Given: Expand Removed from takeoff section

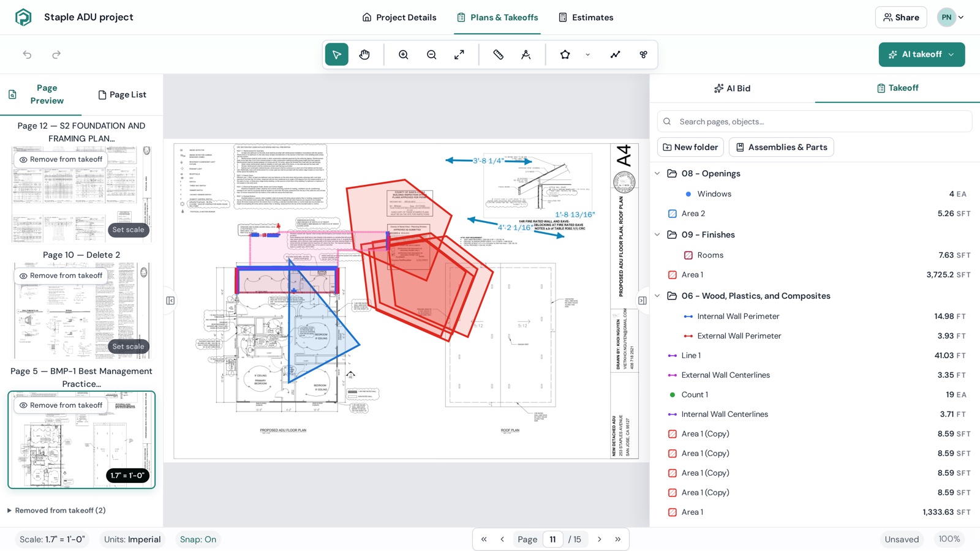Looking at the screenshot, I should pos(56,511).
